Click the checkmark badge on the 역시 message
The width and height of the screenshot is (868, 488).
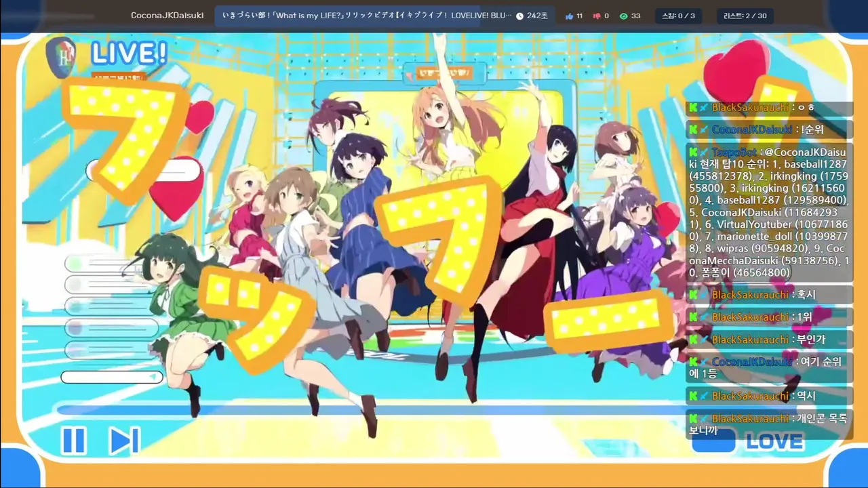[705, 396]
